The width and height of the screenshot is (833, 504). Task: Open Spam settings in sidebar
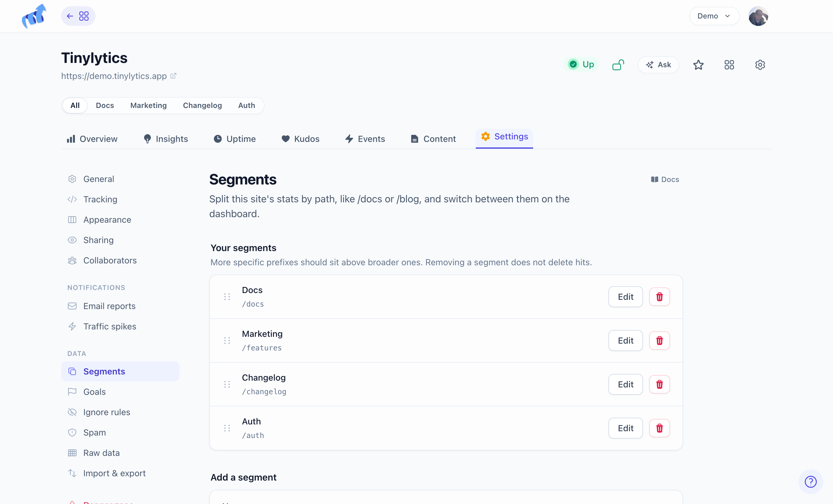[x=120, y=432]
